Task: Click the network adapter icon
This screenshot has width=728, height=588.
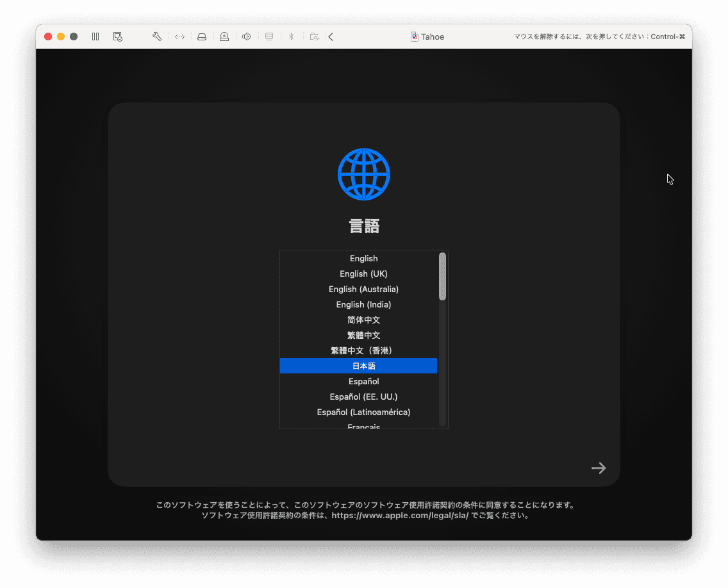Action: tap(180, 37)
